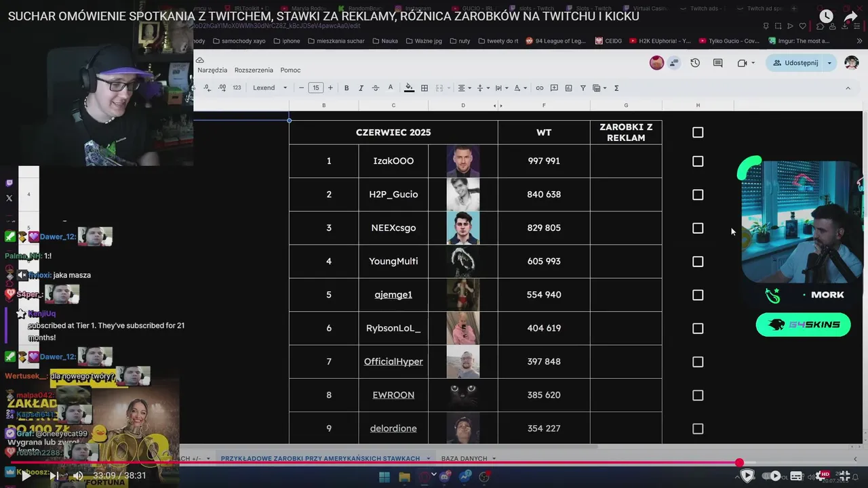The image size is (868, 488).
Task: Click the merge cells icon
Action: (x=439, y=88)
